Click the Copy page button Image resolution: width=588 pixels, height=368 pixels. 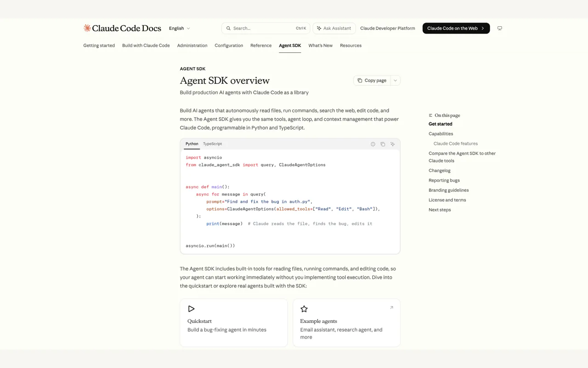coord(372,80)
